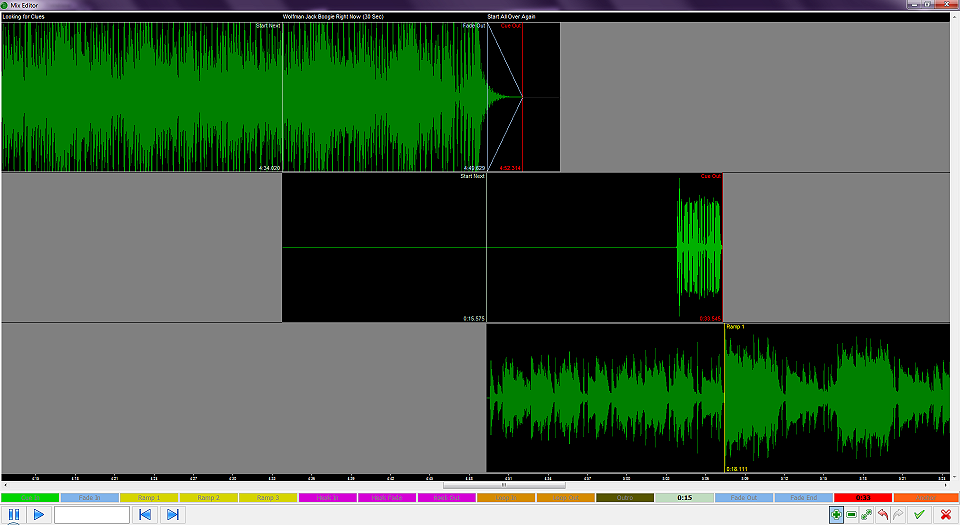The image size is (960, 525).
Task: Skip to the previous track marker
Action: point(145,514)
